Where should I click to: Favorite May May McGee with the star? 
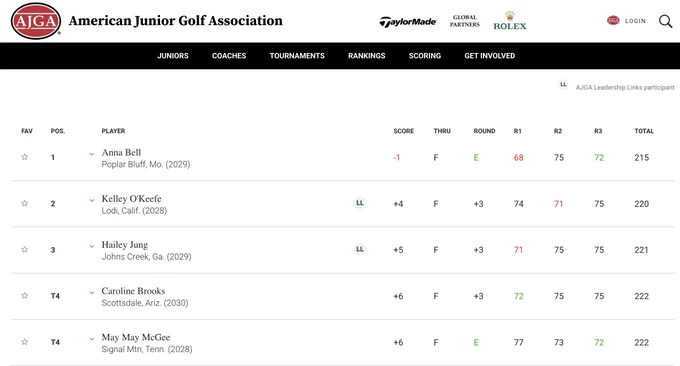pos(25,342)
